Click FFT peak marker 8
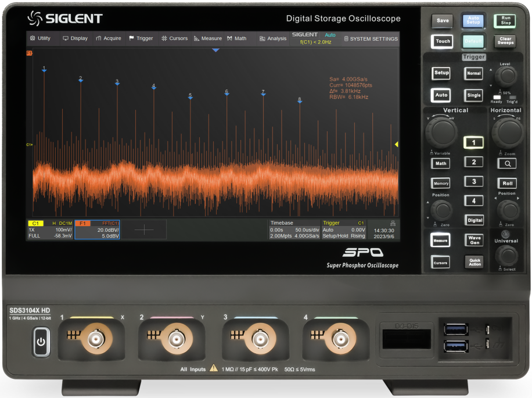Image resolution: width=532 pixels, height=398 pixels. point(300,100)
